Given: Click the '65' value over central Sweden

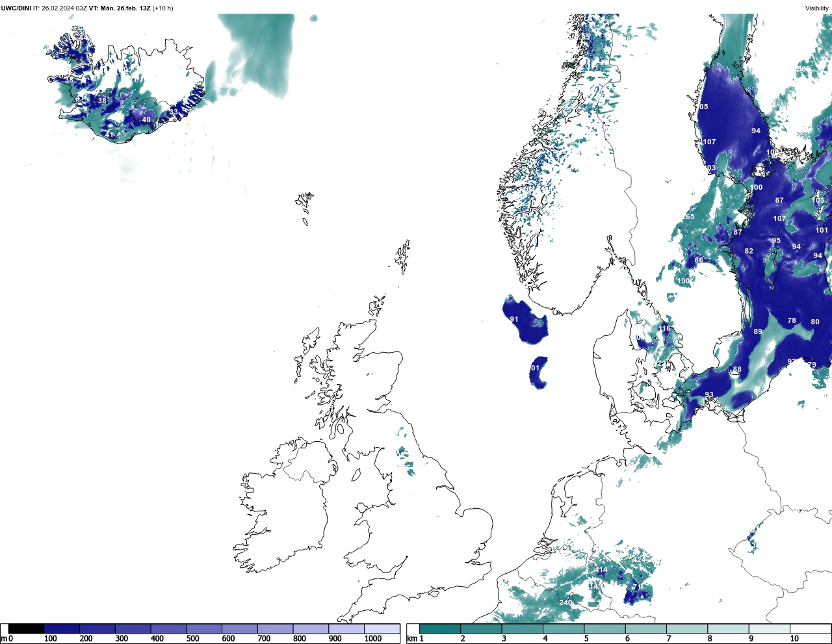Looking at the screenshot, I should pos(690,216).
